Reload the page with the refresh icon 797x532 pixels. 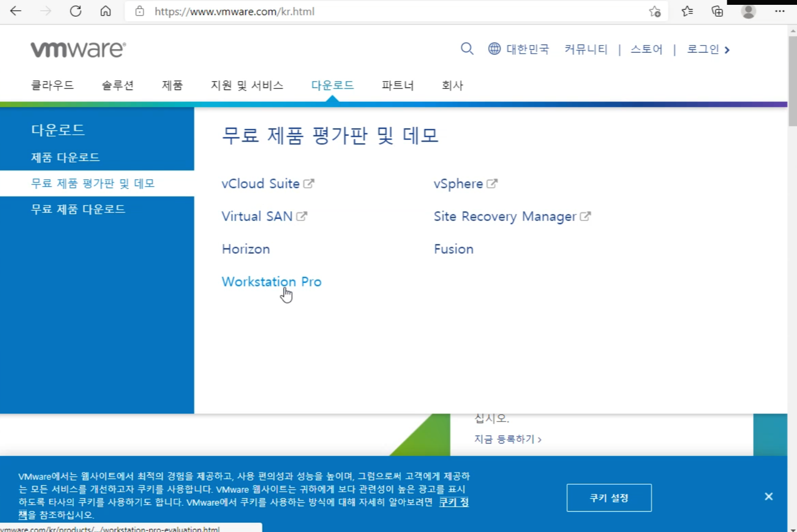76,11
